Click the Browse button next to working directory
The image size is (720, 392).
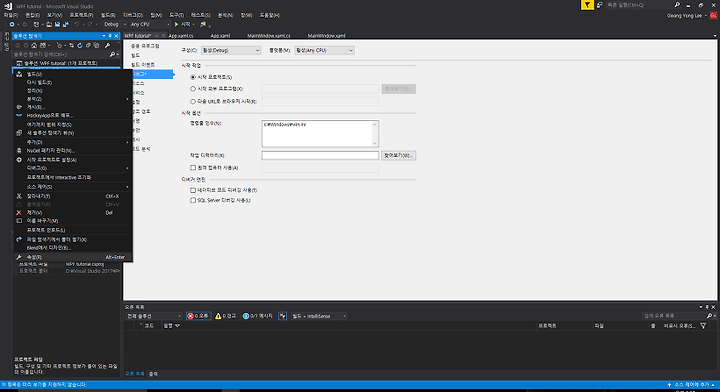click(x=398, y=156)
